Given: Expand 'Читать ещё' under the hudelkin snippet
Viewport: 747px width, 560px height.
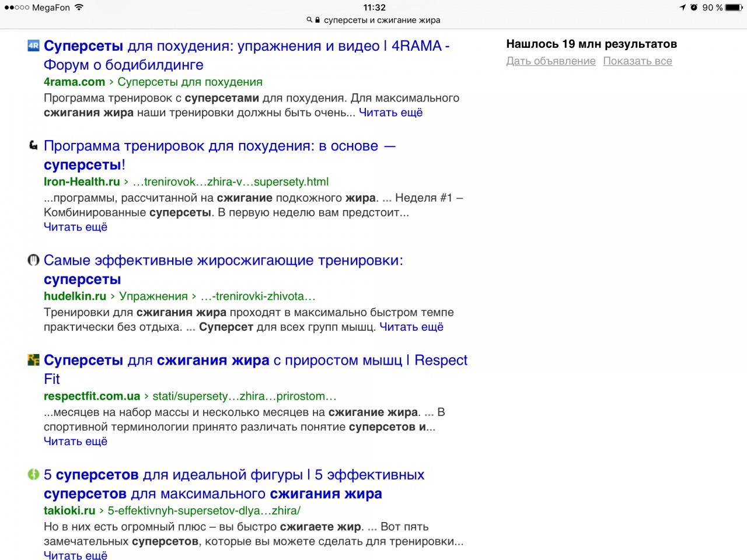Looking at the screenshot, I should 411,327.
